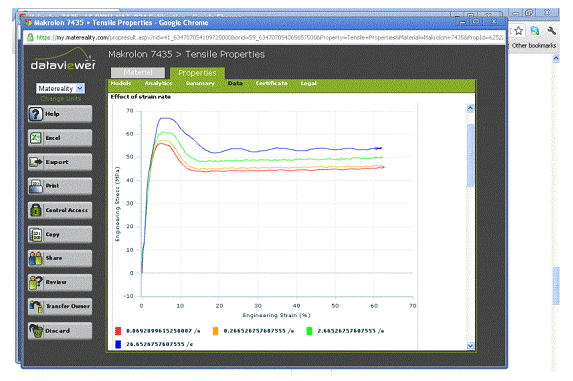573x381 pixels.
Task: Click the orange legend swatch for 0.2665 /s
Action: coord(215,331)
